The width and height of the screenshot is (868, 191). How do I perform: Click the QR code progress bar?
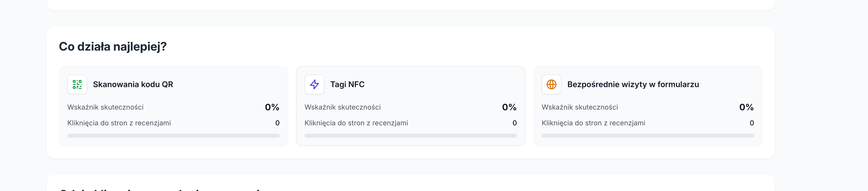pos(173,136)
